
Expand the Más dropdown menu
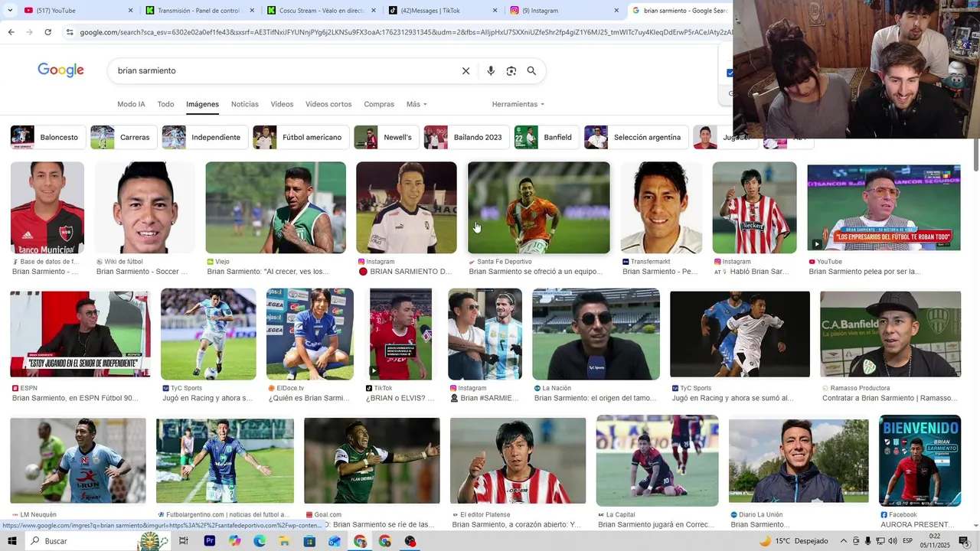pyautogui.click(x=416, y=104)
